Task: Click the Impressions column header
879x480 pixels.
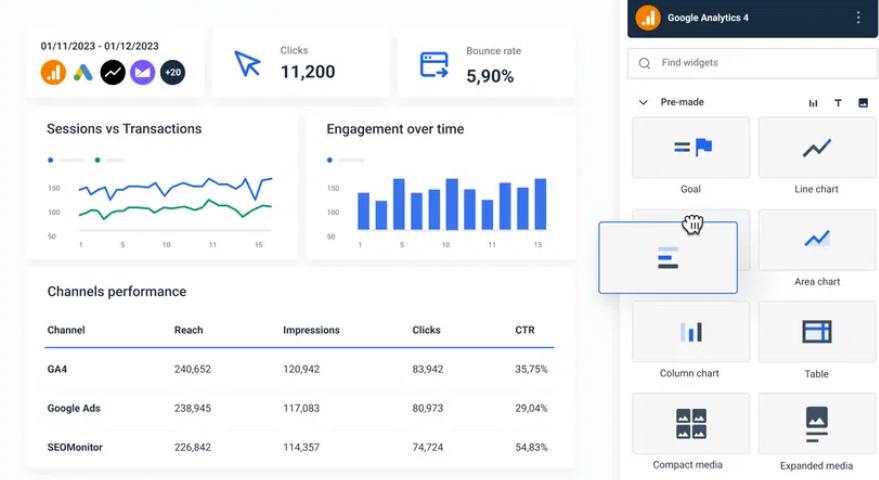Action: click(311, 330)
